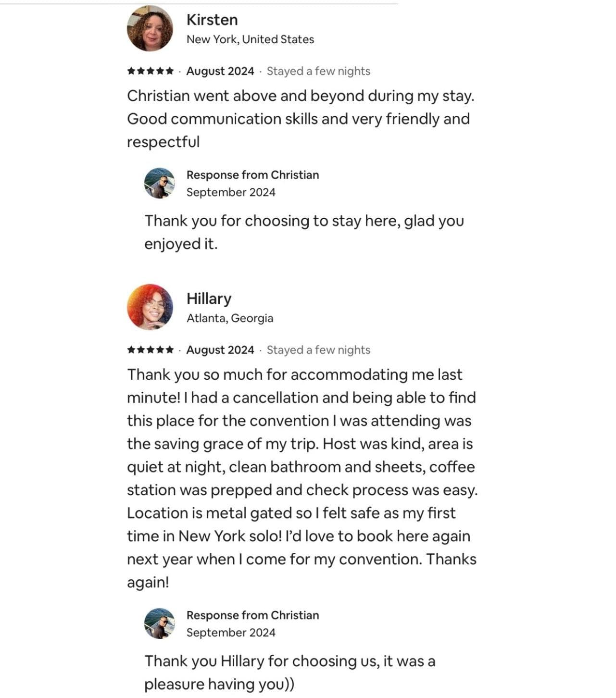Open the reviewer name Kirsten
This screenshot has height=698, width=616.
point(212,20)
